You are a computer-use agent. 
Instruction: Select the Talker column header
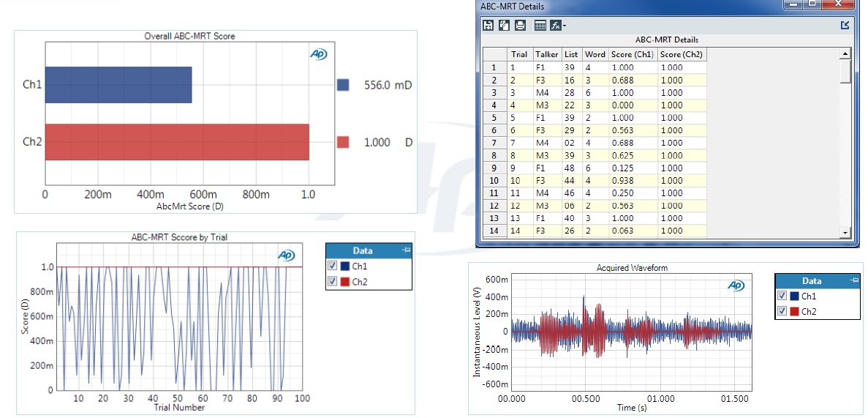[x=547, y=54]
